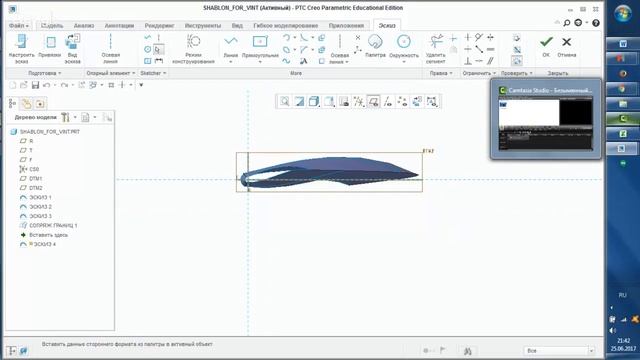The image size is (640, 360).
Task: Toggle the highlighted bottom icon in Проверить group
Action: tap(517, 61)
